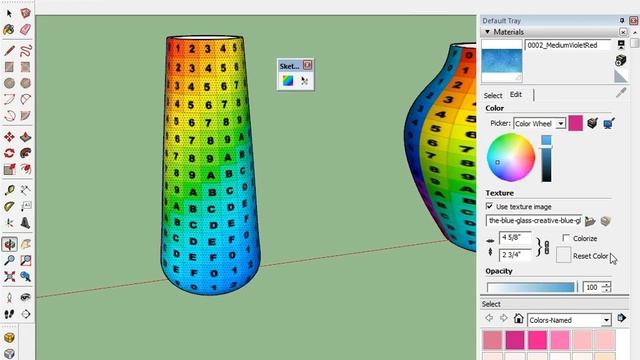This screenshot has height=360, width=640.
Task: Pick the Rotated Rectangle tool
Action: pyautogui.click(x=25, y=67)
